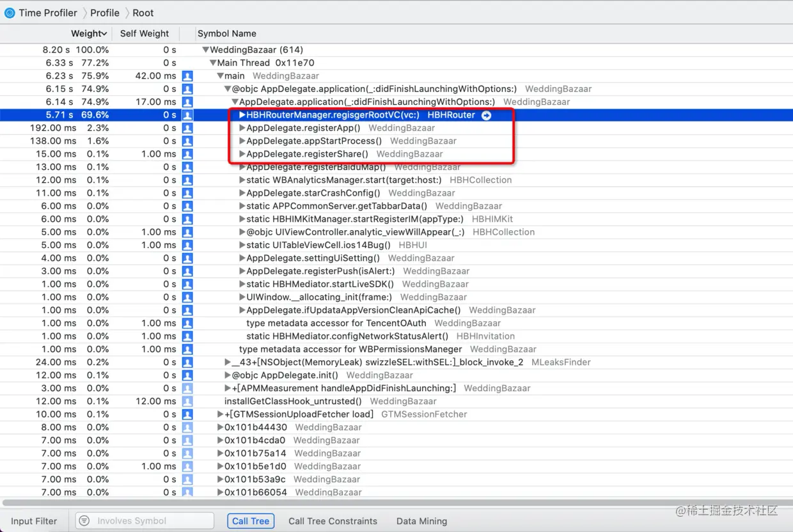Expand HBHRouterManager.regisgerRootVC(vc:) row
The height and width of the screenshot is (532, 793).
click(x=242, y=115)
